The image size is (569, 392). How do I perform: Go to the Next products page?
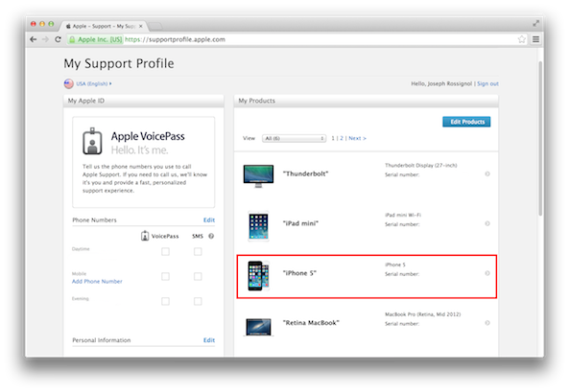coord(357,138)
